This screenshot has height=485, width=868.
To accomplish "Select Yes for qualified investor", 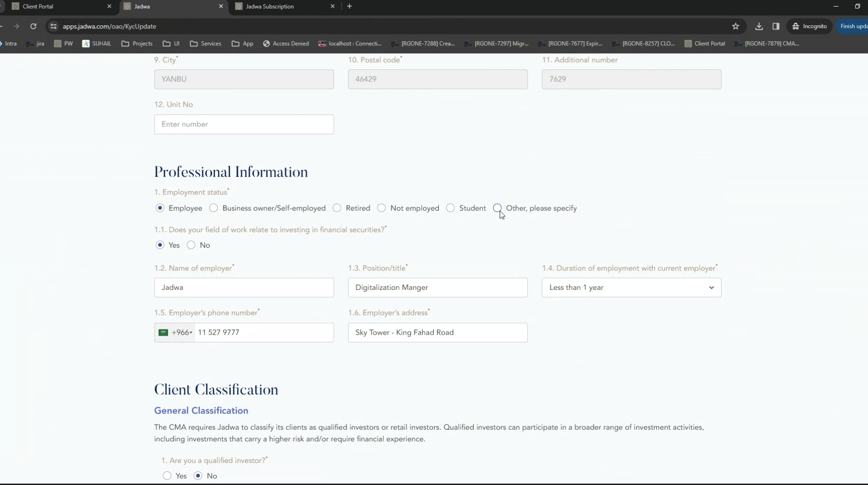I will pyautogui.click(x=167, y=476).
